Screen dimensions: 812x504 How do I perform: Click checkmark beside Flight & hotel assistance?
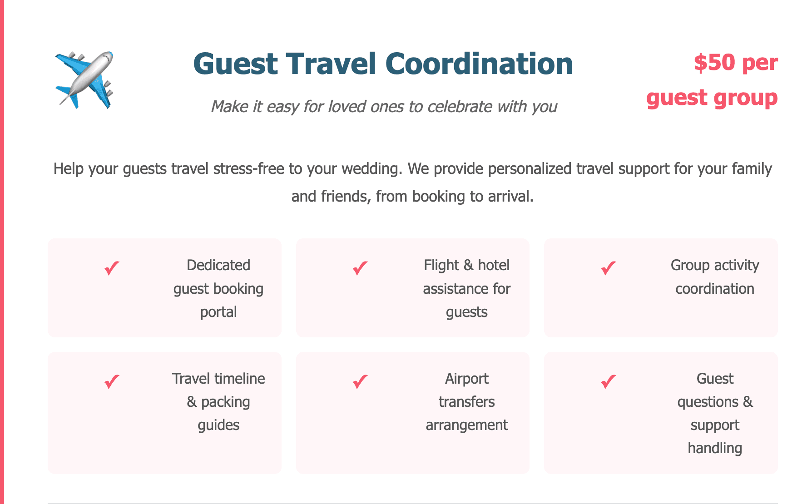pos(360,268)
